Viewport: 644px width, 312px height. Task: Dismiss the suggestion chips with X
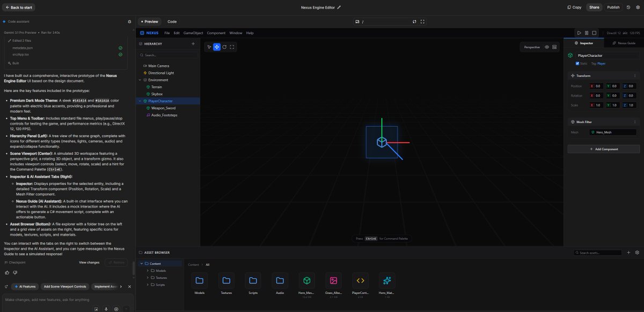click(129, 286)
